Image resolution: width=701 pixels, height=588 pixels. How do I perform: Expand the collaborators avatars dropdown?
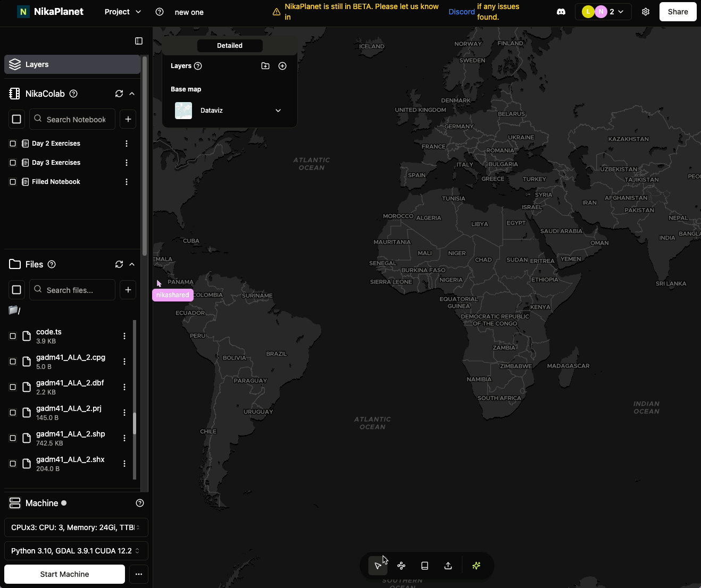(x=603, y=12)
